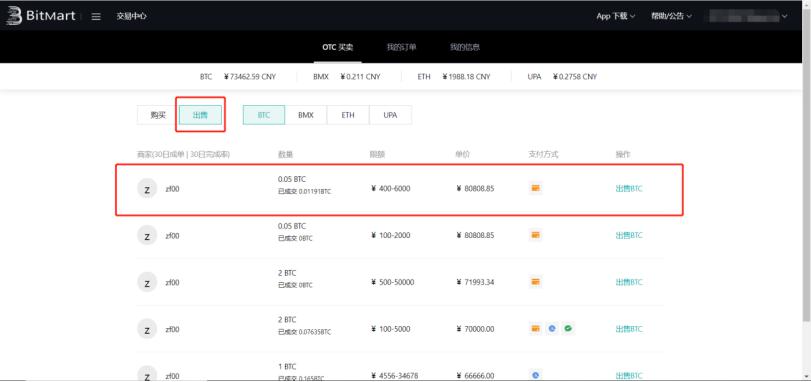Click merchant name zf00 in the ¥500-50000 row
811x382 pixels.
click(x=172, y=282)
